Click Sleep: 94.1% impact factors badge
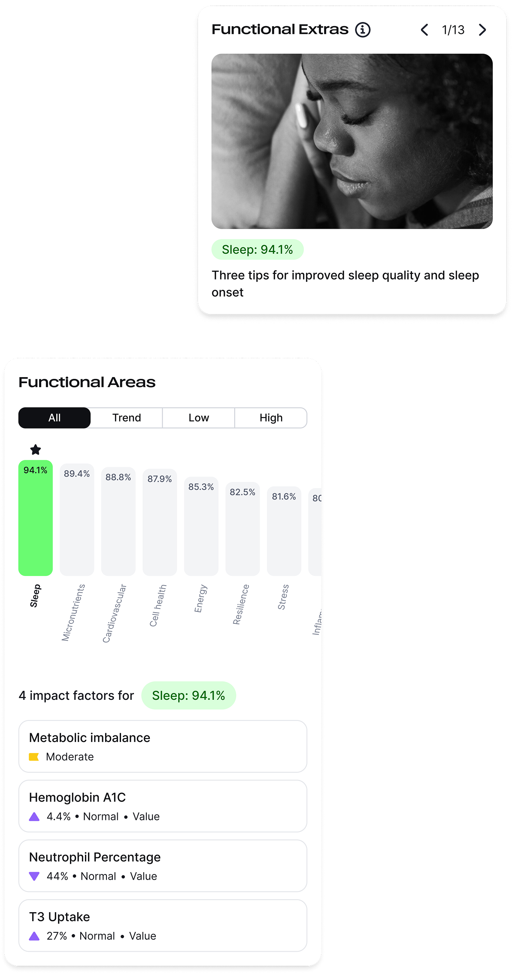 [188, 696]
